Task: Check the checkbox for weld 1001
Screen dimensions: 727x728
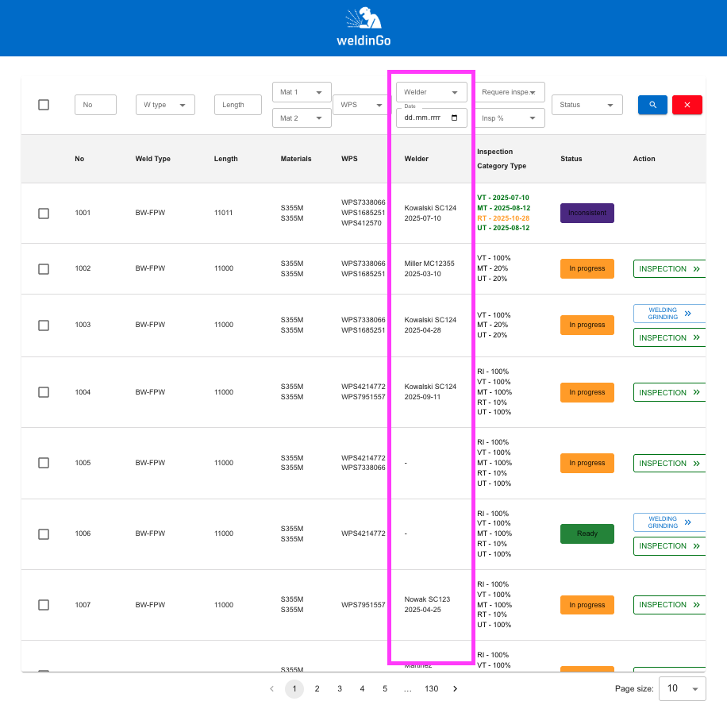Action: [44, 213]
